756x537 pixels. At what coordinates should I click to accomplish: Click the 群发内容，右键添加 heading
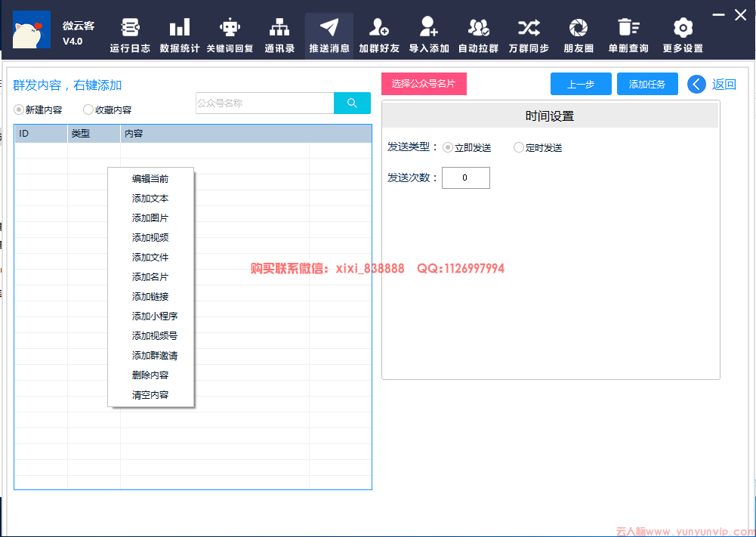coord(67,85)
